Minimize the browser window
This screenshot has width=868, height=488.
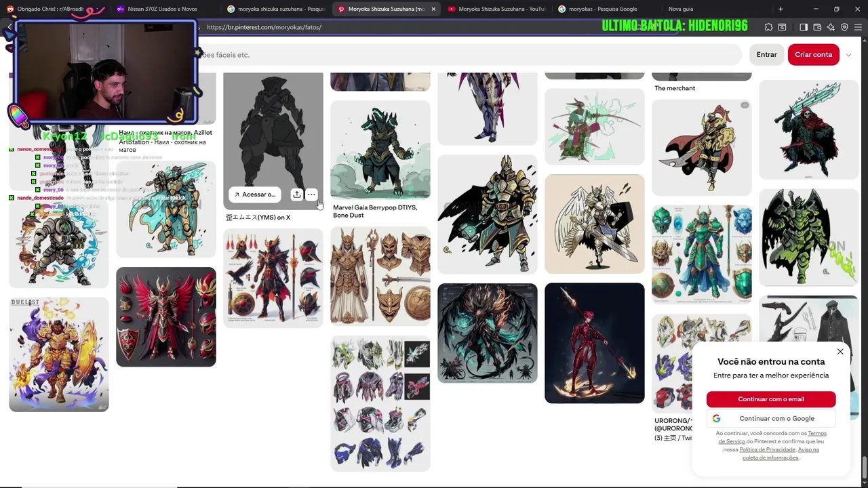[816, 9]
